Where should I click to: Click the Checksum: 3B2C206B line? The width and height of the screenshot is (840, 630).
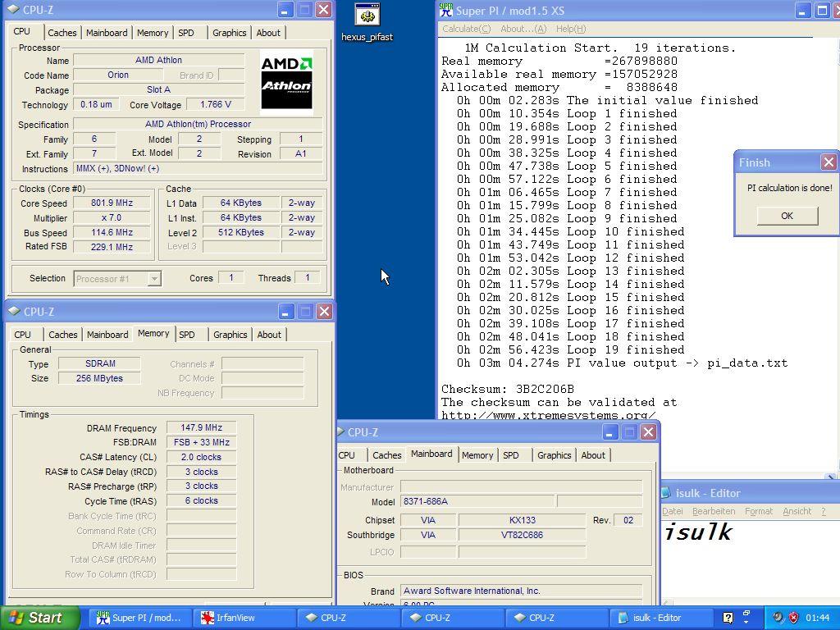tap(507, 389)
